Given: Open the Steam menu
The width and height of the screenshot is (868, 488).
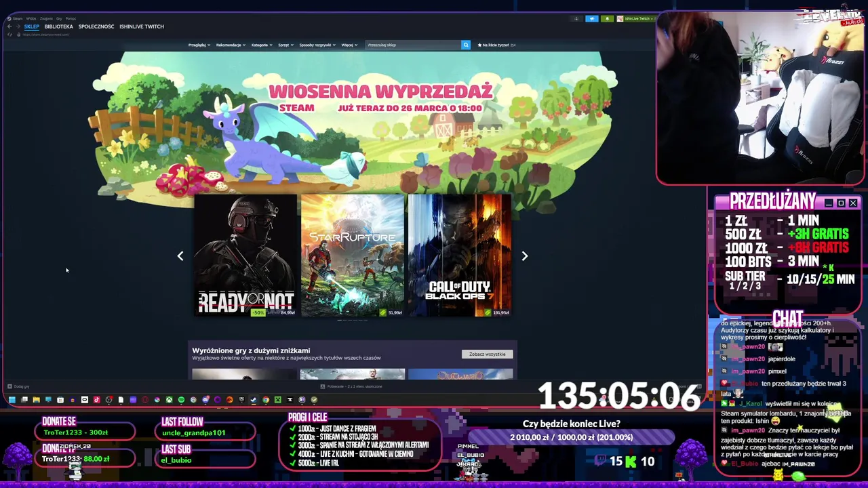Looking at the screenshot, I should 16,19.
